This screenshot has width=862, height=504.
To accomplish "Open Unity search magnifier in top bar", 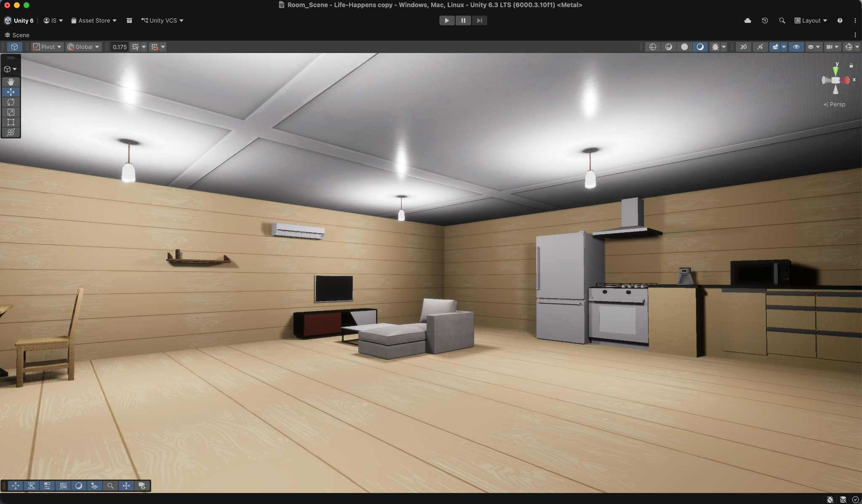I will (782, 20).
